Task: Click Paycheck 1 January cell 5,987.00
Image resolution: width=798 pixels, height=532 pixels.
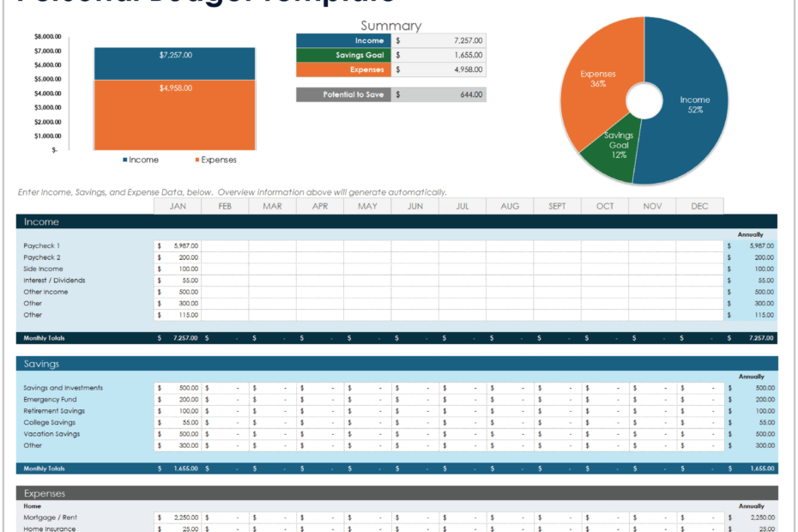Action: click(178, 246)
